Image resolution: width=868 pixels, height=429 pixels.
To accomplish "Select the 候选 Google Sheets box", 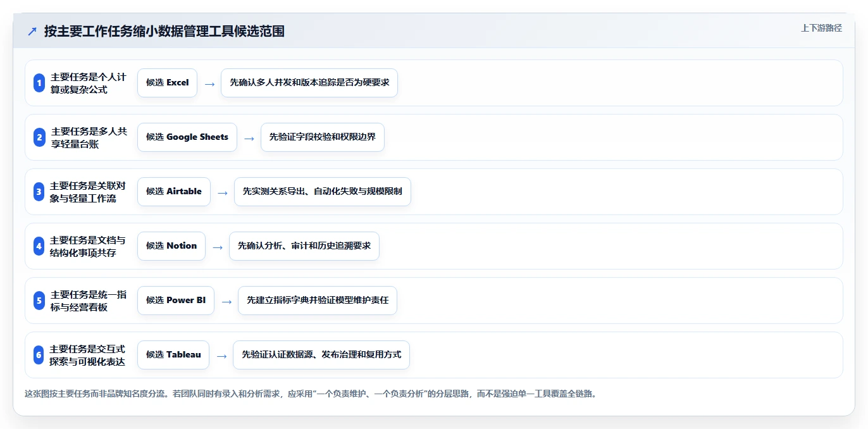I will 187,137.
